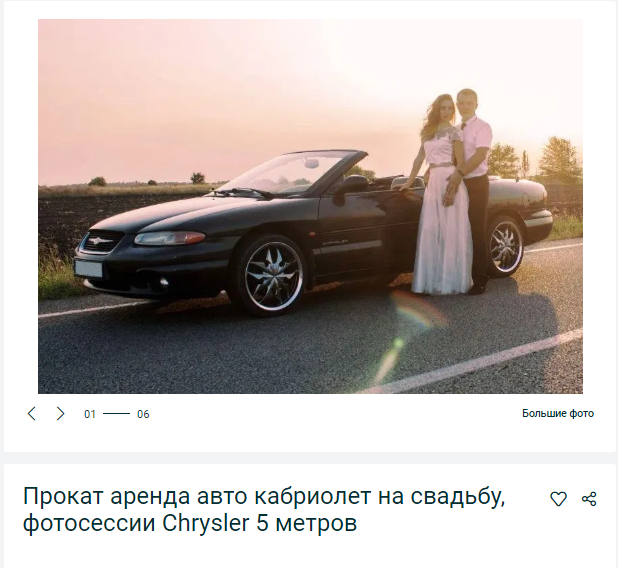This screenshot has width=618, height=568.
Task: Click the front wheel of the convertible
Action: (x=273, y=276)
